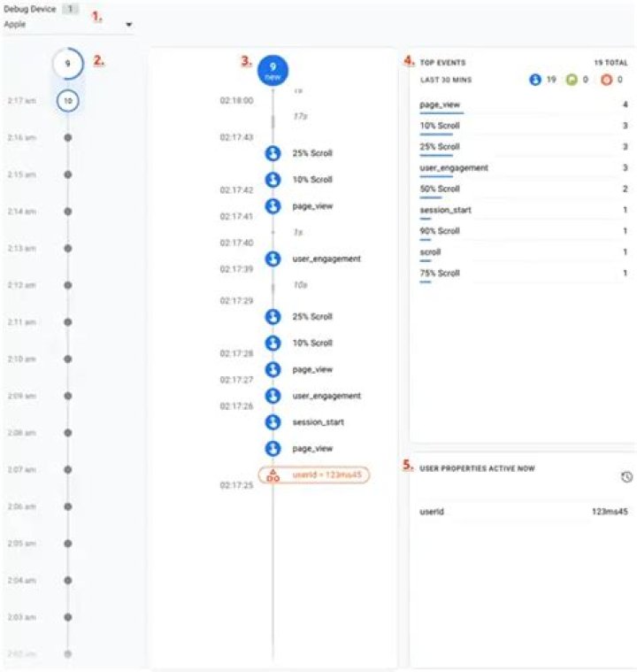
Task: Select the 2:12 am minute marker dot
Action: 68,285
